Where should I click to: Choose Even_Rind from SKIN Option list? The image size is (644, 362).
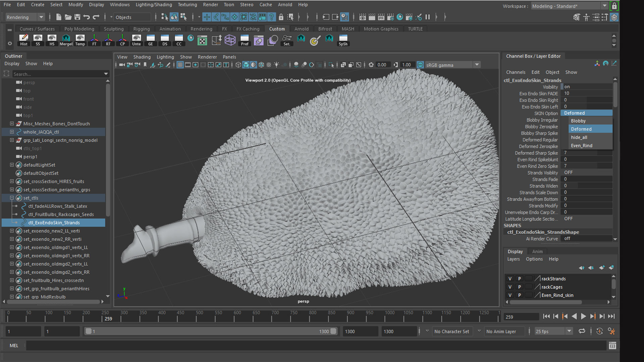[591, 145]
